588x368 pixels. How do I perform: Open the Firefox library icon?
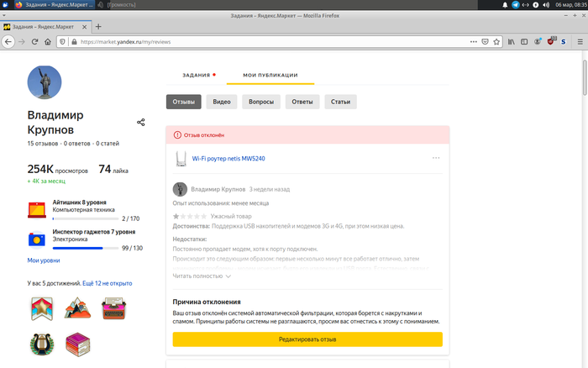(512, 42)
